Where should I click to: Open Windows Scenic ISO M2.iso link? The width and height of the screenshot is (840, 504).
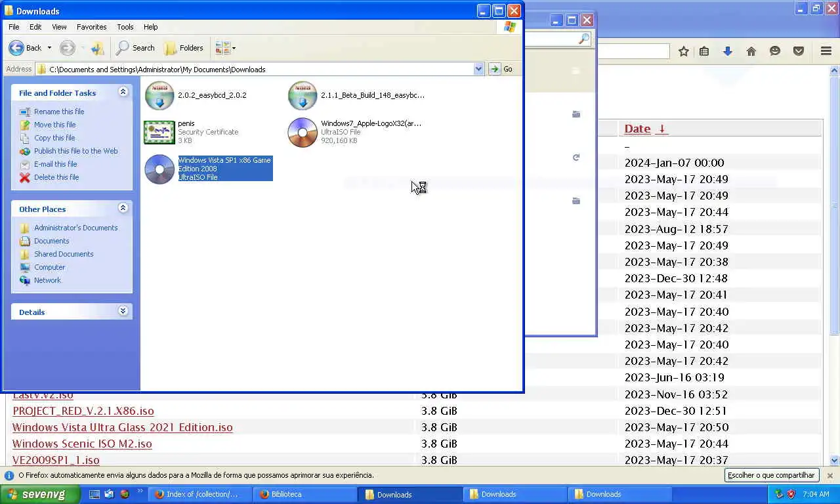(82, 444)
